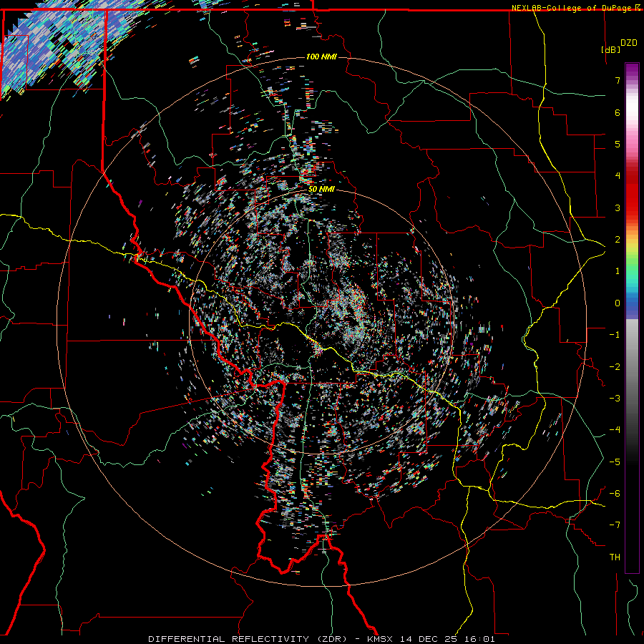644x644 pixels.
Task: Click the 6 value on color scale
Action: (618, 112)
